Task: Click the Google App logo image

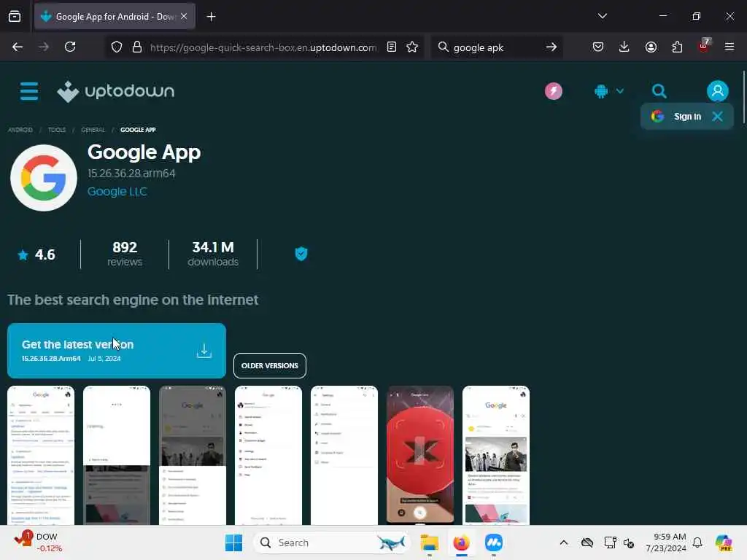Action: tap(43, 178)
